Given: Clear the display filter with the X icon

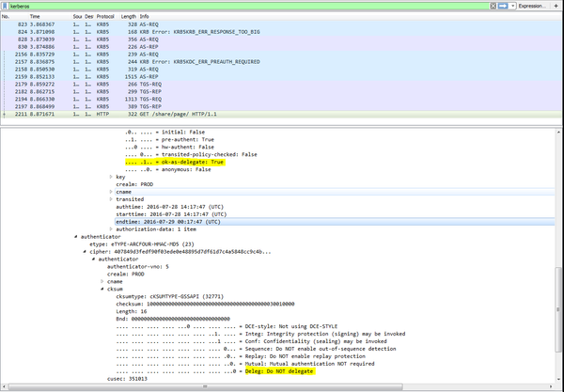Looking at the screenshot, I should pyautogui.click(x=491, y=6).
